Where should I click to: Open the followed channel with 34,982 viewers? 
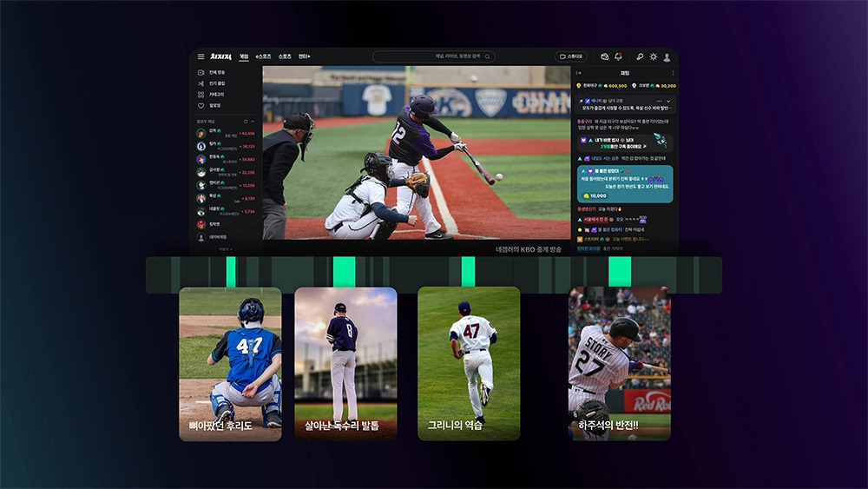pos(226,160)
